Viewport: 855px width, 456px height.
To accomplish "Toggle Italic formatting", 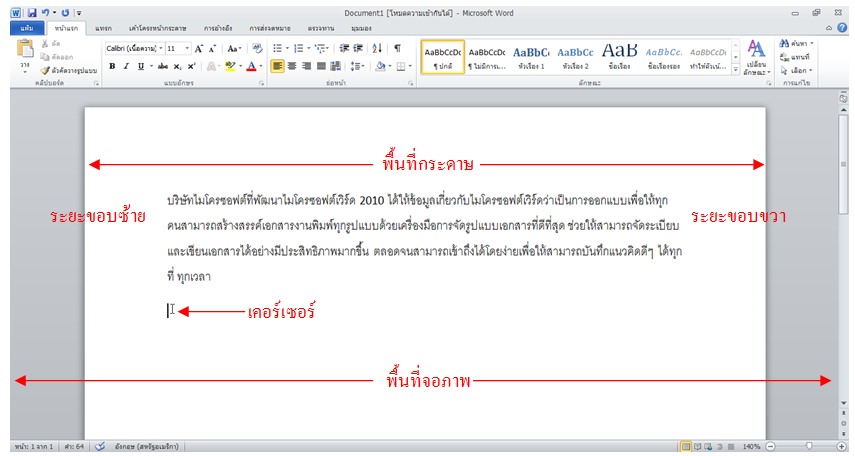I will click(126, 66).
